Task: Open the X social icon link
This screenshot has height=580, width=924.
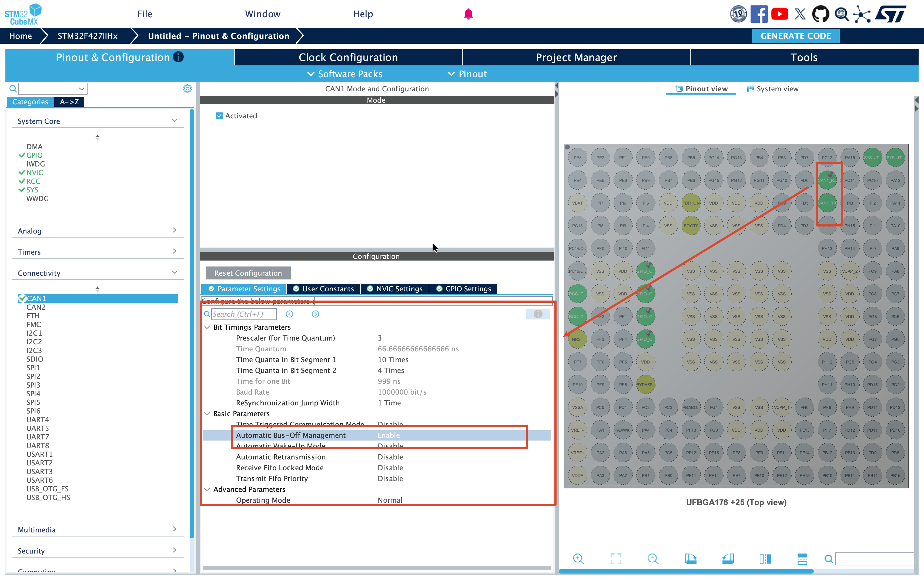Action: [x=800, y=14]
